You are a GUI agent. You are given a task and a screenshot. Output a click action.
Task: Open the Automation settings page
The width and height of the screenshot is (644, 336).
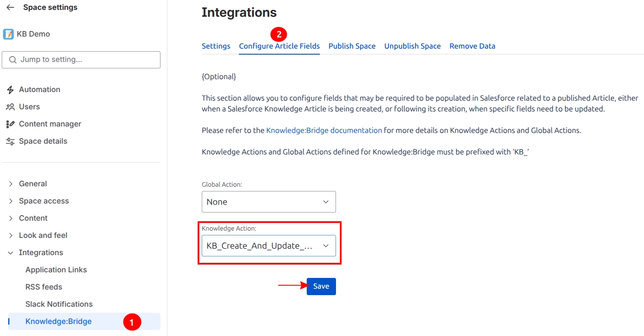tap(40, 89)
